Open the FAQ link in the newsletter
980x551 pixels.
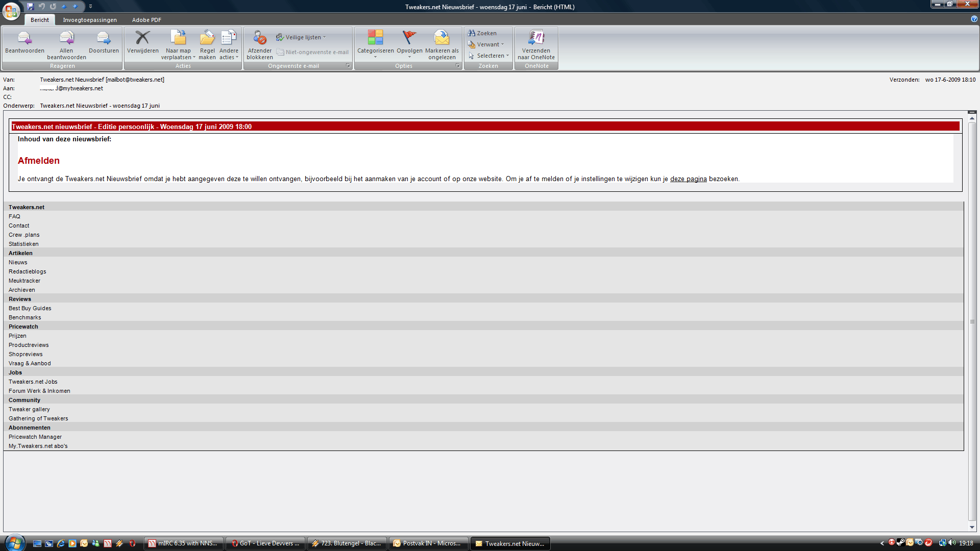point(14,216)
